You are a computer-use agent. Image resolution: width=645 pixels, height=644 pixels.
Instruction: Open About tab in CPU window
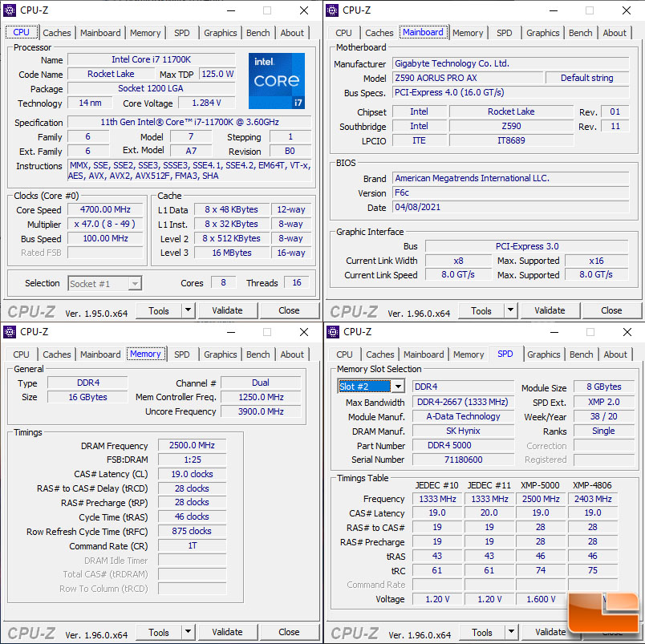(x=292, y=33)
